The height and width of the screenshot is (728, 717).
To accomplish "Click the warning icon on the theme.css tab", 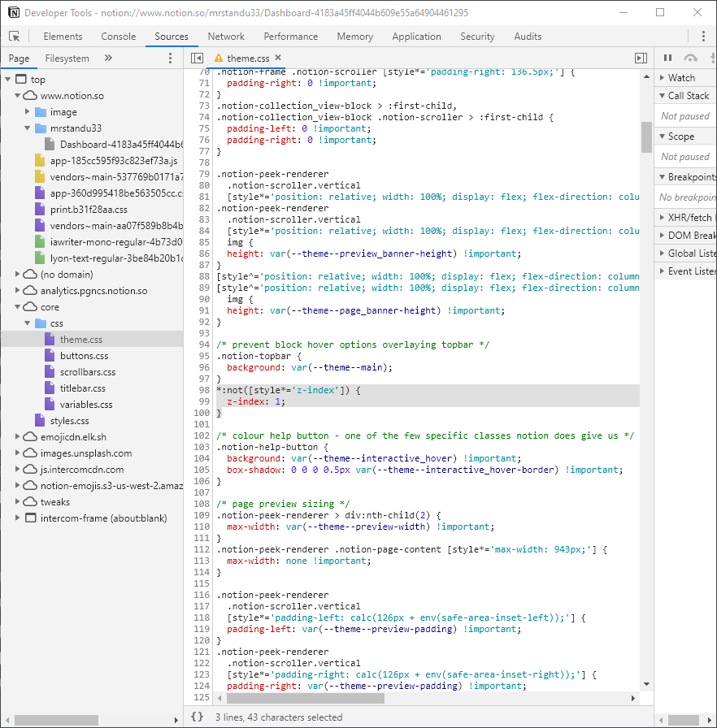I will pos(219,58).
